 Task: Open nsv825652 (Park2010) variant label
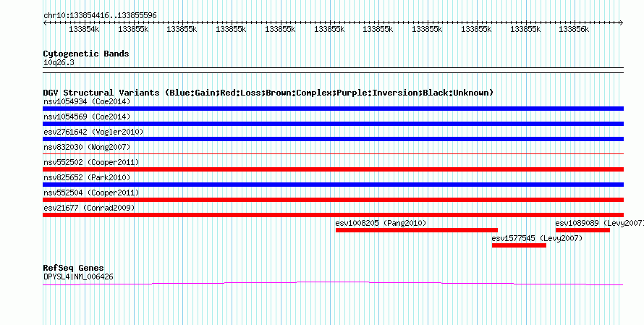pos(87,177)
